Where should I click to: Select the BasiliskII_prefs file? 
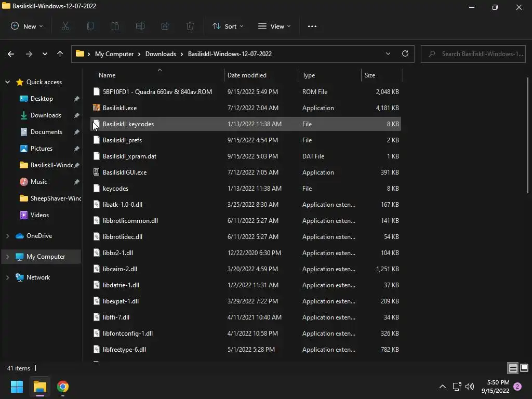click(246, 140)
